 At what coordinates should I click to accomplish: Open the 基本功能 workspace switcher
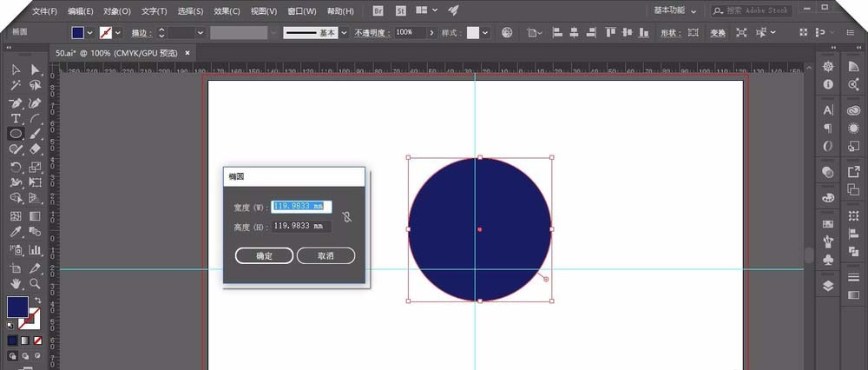(x=674, y=10)
